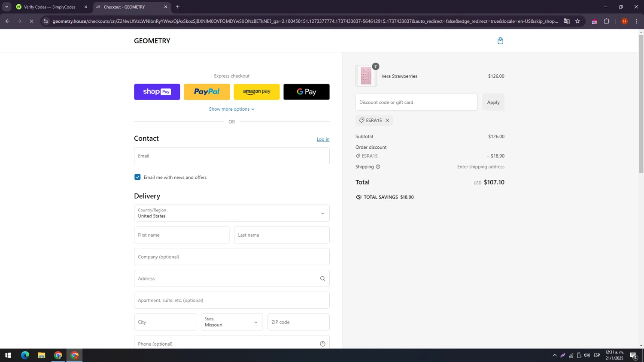Open the Windows Start menu
Image resolution: width=644 pixels, height=362 pixels.
tap(8, 355)
